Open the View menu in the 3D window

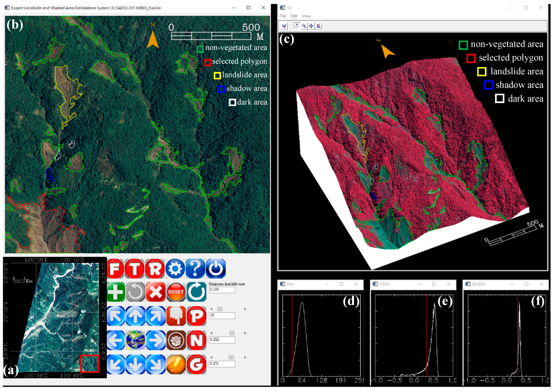pyautogui.click(x=306, y=16)
